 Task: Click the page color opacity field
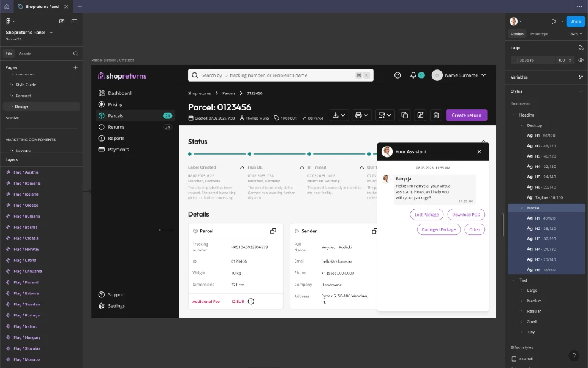562,60
